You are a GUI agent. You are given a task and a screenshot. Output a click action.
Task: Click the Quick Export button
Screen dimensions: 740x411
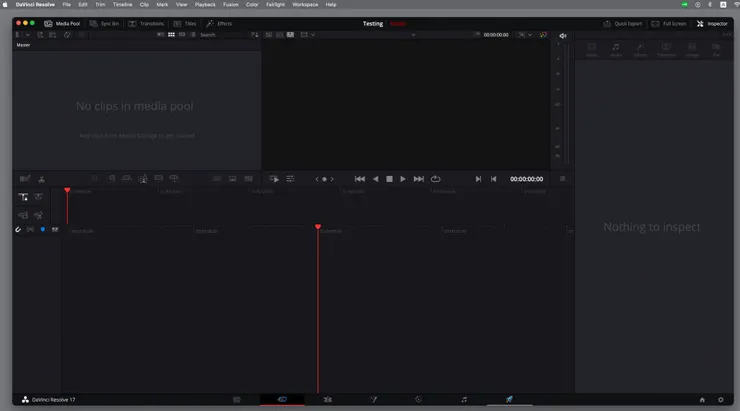[622, 24]
